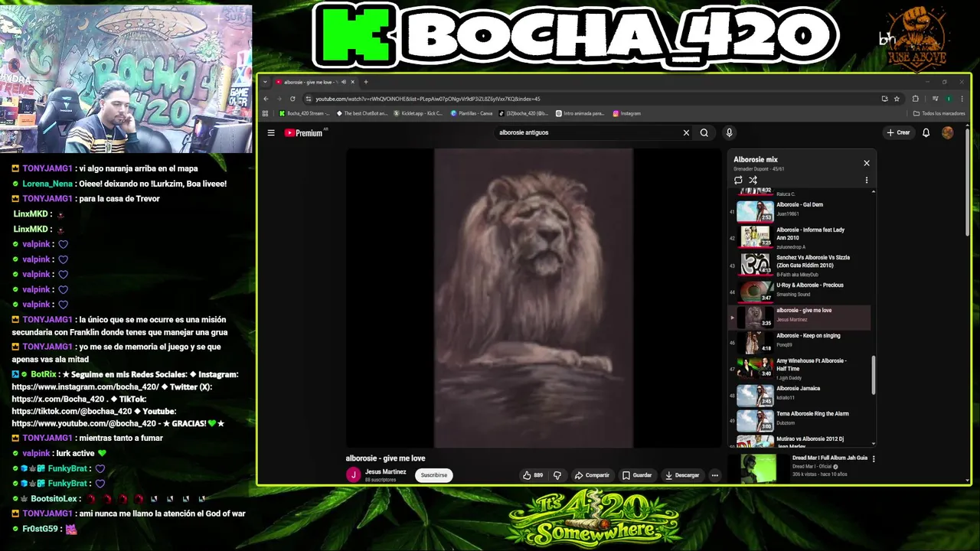Viewport: 980px width, 551px height.
Task: Open The best ChatBot bookmark
Action: click(362, 113)
